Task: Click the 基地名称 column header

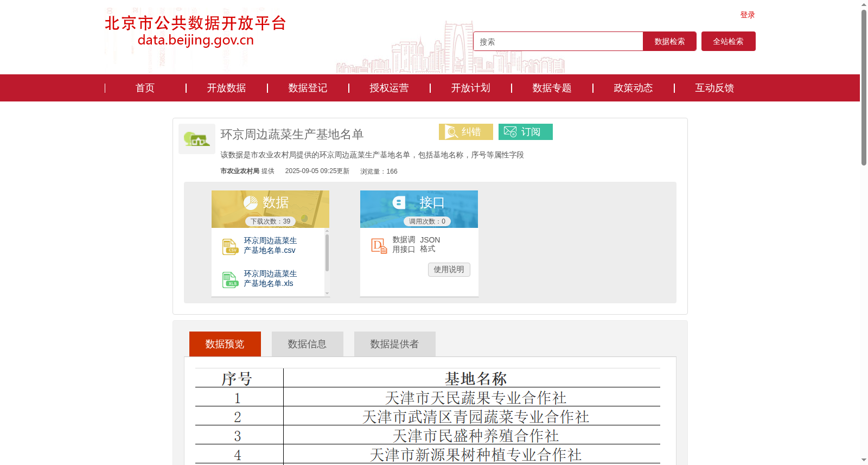Action: pos(476,378)
